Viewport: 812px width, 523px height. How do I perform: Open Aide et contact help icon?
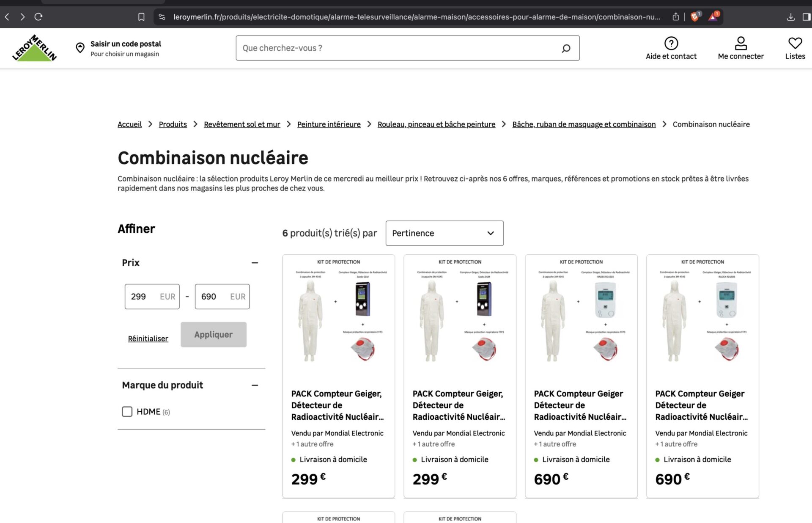click(x=671, y=43)
